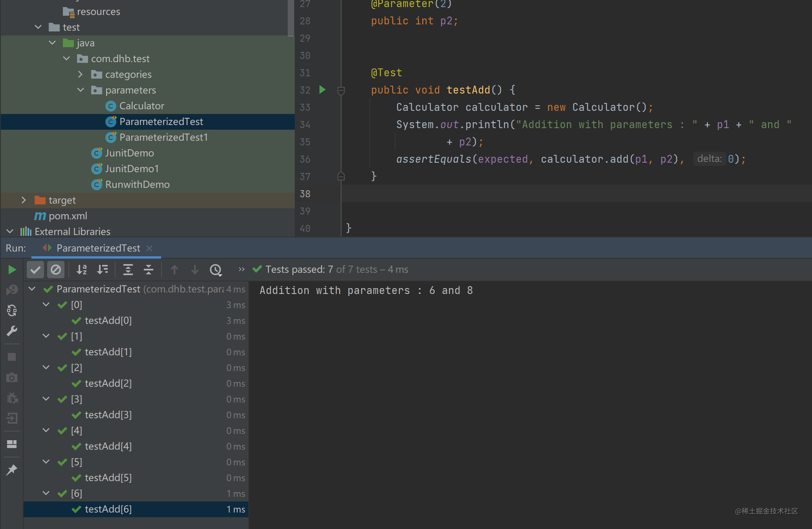Toggle auto-test rerun icon
This screenshot has width=812, height=529.
click(x=12, y=310)
